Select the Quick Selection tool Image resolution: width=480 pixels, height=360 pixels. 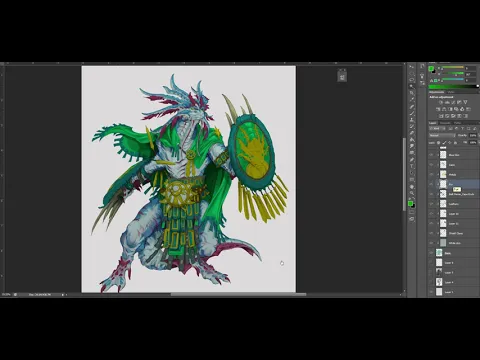point(412,87)
